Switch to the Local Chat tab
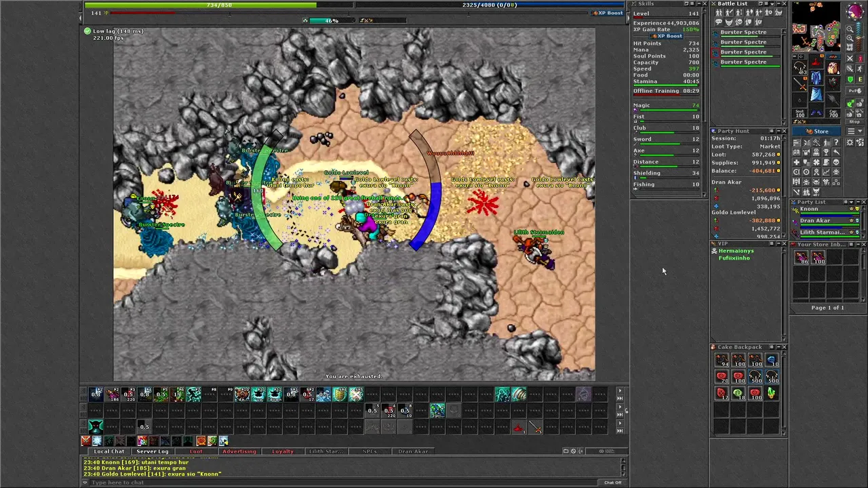 [x=109, y=451]
